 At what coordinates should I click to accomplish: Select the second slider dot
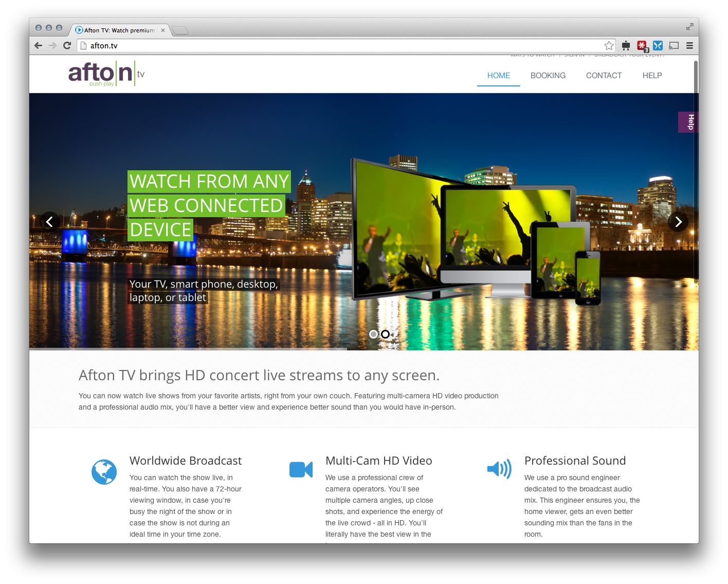(385, 334)
